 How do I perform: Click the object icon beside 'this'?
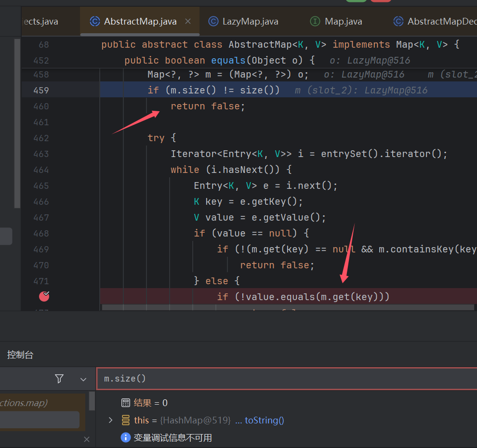pos(126,421)
